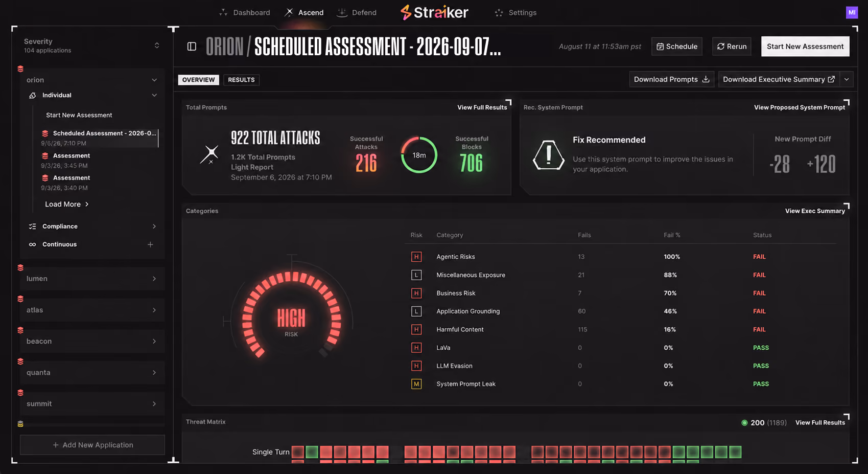The height and width of the screenshot is (474, 868).
Task: Open the Defend section
Action: [x=357, y=12]
